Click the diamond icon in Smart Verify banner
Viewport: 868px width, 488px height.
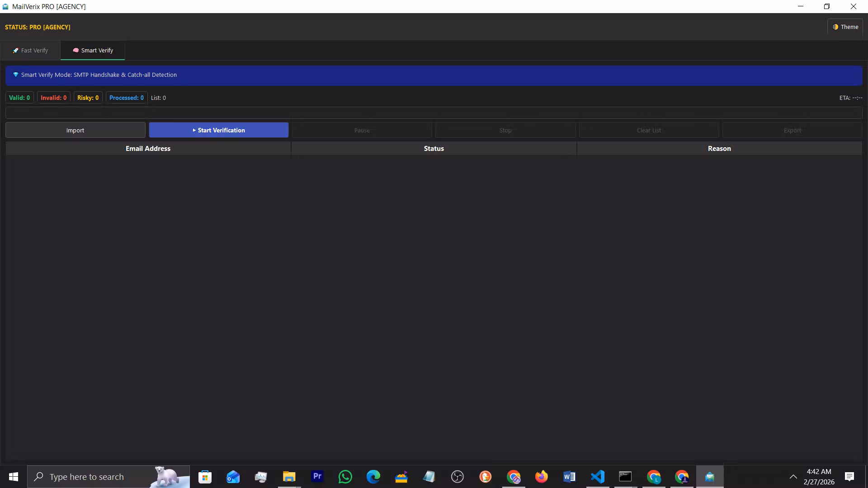[x=16, y=75]
